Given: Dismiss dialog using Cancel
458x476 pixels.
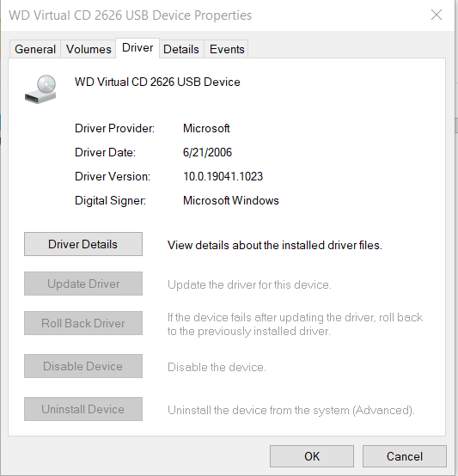Looking at the screenshot, I should 405,456.
